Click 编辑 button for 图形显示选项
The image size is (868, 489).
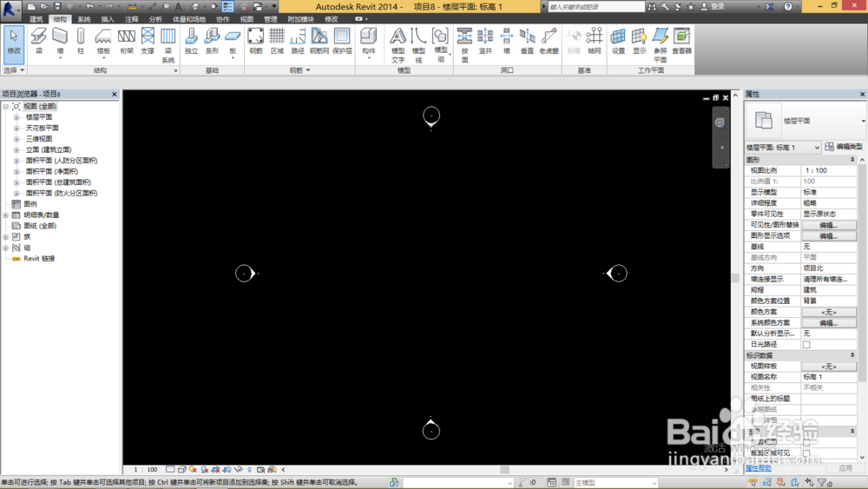coord(829,236)
